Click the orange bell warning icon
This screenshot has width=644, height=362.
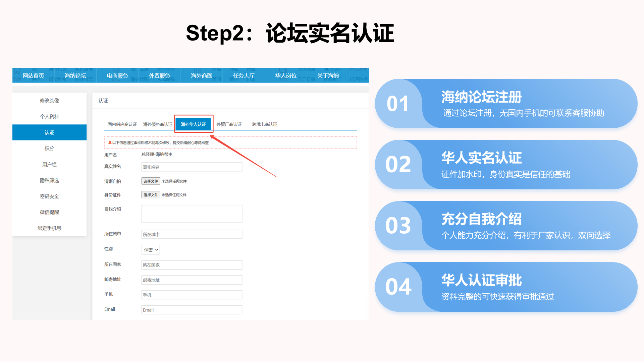pos(110,142)
